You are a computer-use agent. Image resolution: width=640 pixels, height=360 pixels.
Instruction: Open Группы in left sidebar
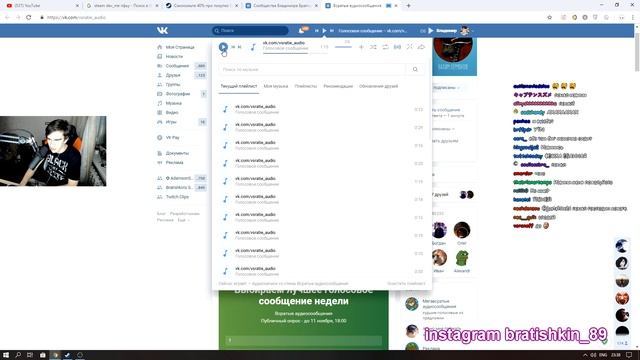click(x=173, y=84)
